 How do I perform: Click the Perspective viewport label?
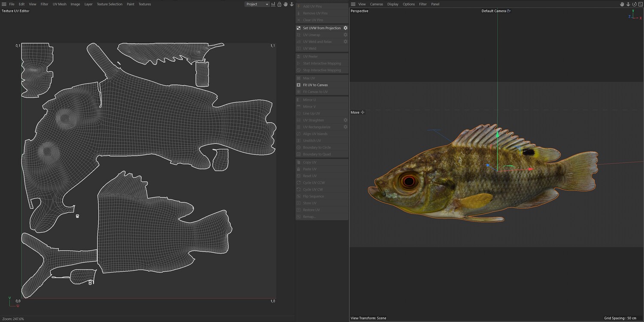(x=359, y=11)
